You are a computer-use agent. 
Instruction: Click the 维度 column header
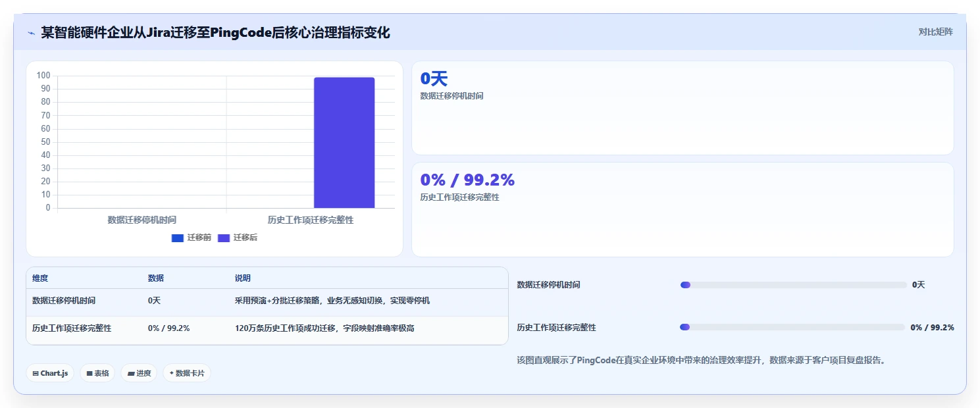[x=40, y=278]
